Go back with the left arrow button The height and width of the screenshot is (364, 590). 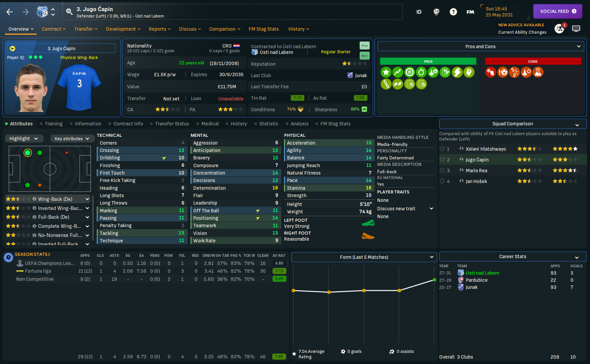tap(10, 12)
